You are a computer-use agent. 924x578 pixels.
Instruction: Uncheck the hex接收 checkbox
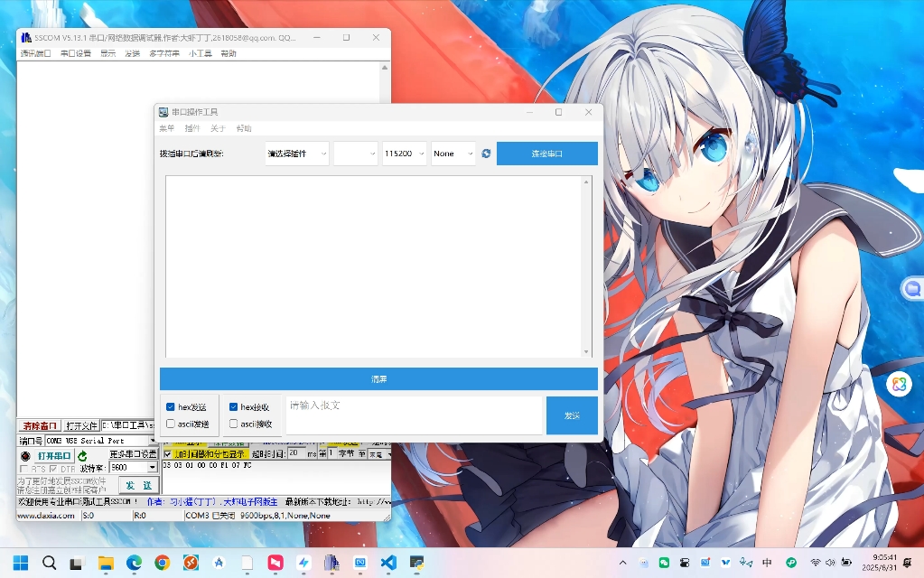click(233, 406)
